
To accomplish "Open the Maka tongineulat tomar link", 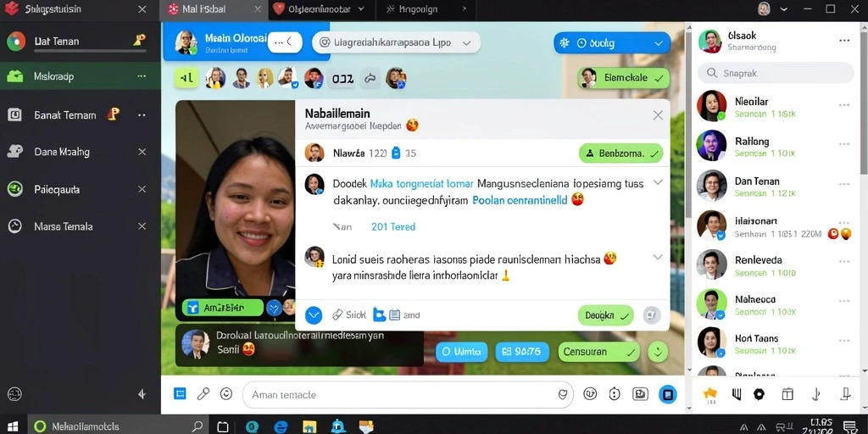I will (x=421, y=183).
